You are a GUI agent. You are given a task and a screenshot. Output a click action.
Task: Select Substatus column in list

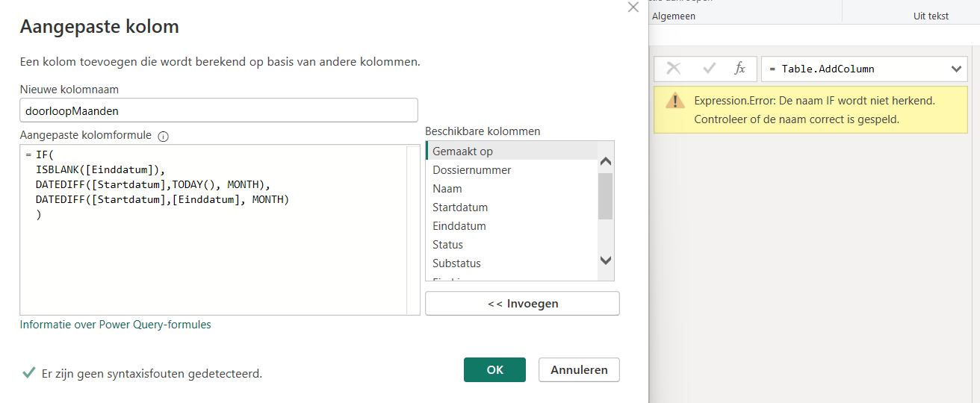[512, 263]
